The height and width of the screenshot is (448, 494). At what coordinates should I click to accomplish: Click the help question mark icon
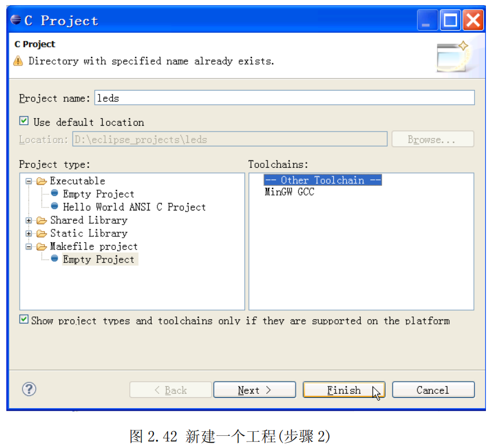click(x=29, y=389)
